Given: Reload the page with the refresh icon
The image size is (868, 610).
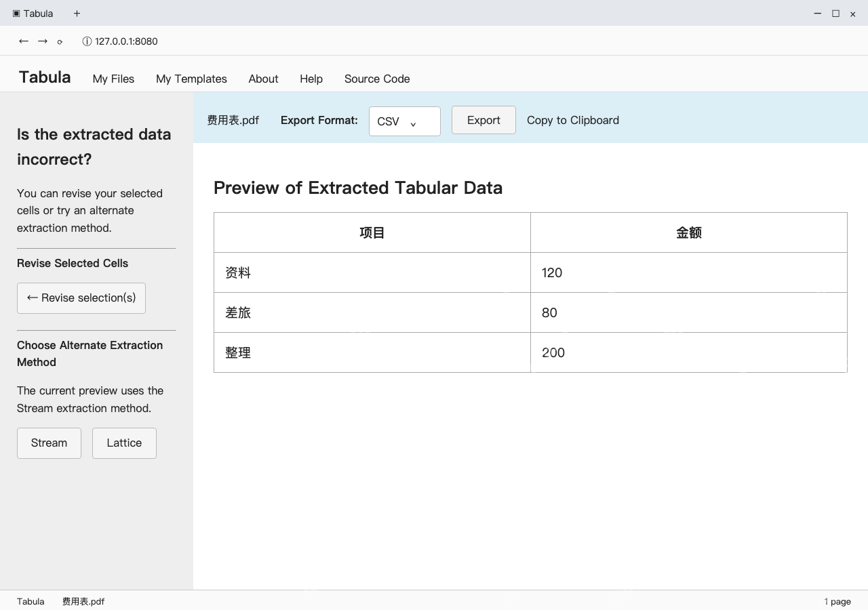Looking at the screenshot, I should coord(60,42).
